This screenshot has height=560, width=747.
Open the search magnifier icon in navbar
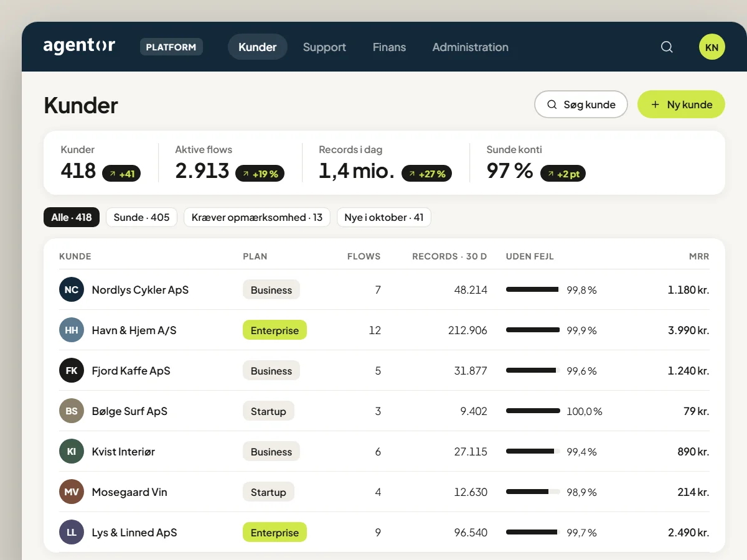click(667, 47)
